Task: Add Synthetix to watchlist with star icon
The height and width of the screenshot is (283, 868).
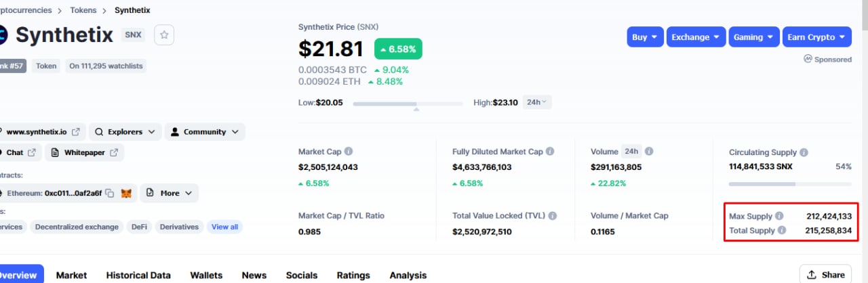Action: pyautogui.click(x=165, y=35)
